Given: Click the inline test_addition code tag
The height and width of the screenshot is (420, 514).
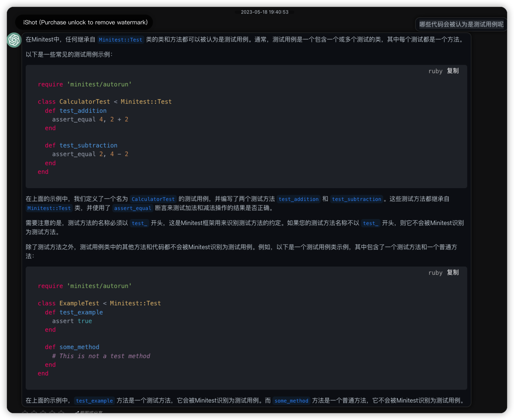Looking at the screenshot, I should tap(298, 199).
